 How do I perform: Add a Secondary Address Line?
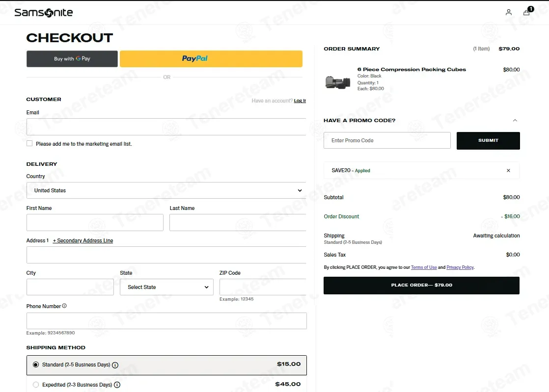pyautogui.click(x=83, y=240)
